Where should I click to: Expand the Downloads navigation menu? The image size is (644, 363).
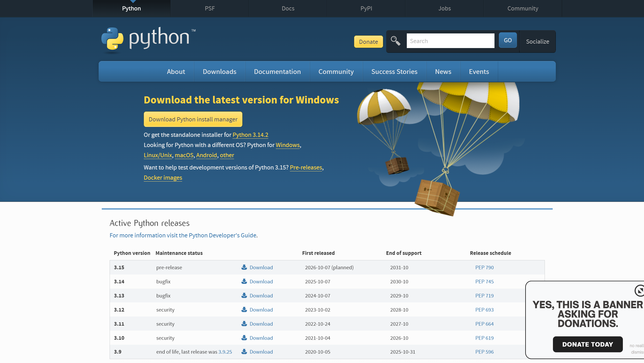[219, 72]
